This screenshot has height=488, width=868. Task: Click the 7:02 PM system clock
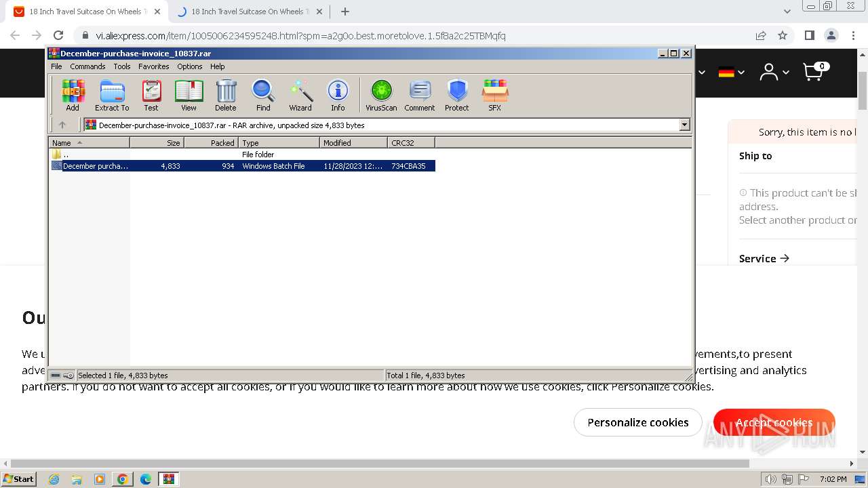click(833, 479)
